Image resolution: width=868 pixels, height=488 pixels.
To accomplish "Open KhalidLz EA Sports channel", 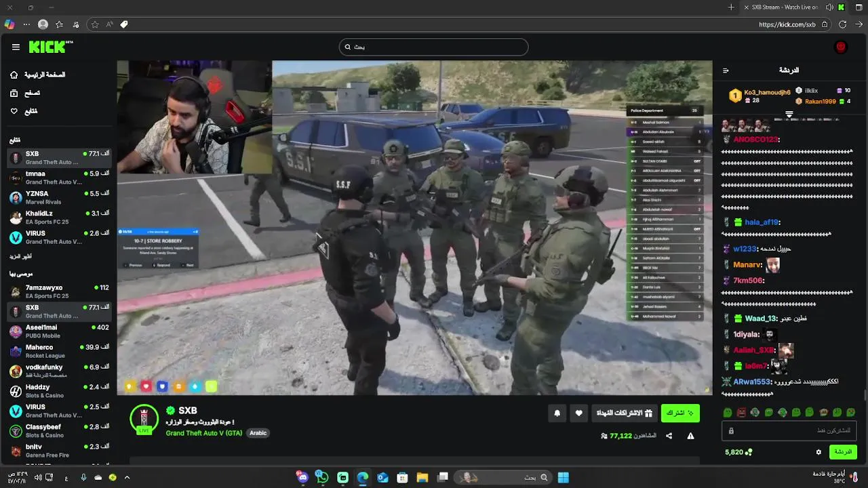I will [x=59, y=218].
